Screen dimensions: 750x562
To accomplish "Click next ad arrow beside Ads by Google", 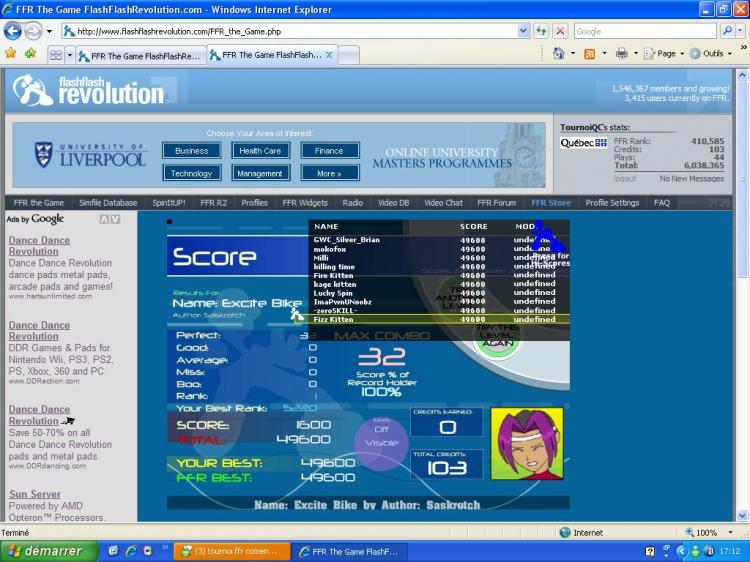I will (x=115, y=220).
